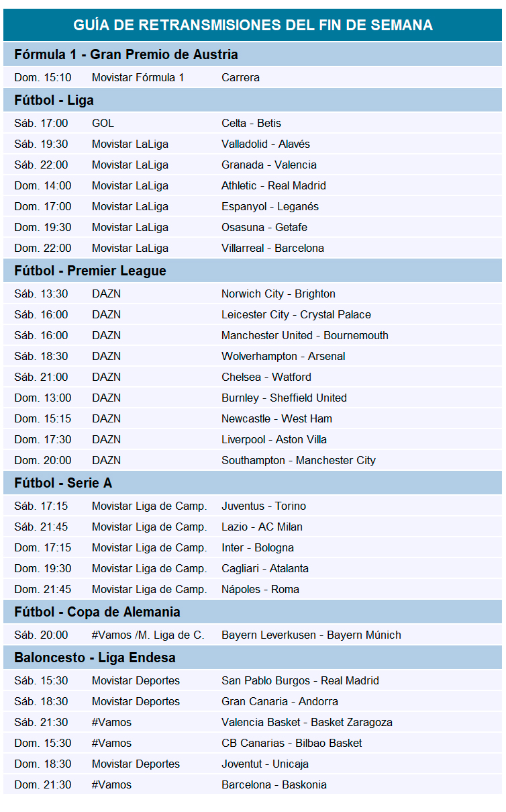Click the GOL channel name
The height and width of the screenshot is (812, 506).
point(103,123)
